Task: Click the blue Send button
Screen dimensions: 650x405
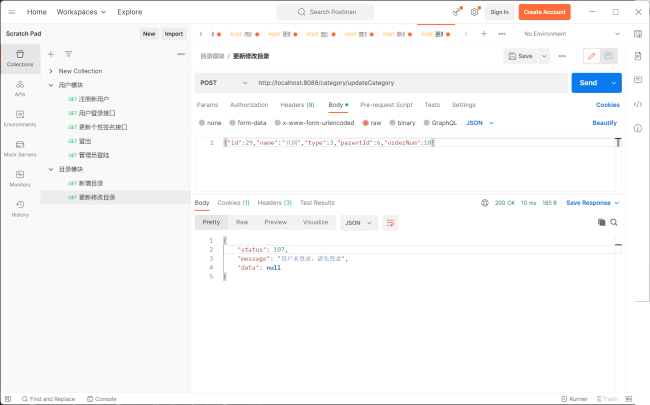Action: pos(588,83)
